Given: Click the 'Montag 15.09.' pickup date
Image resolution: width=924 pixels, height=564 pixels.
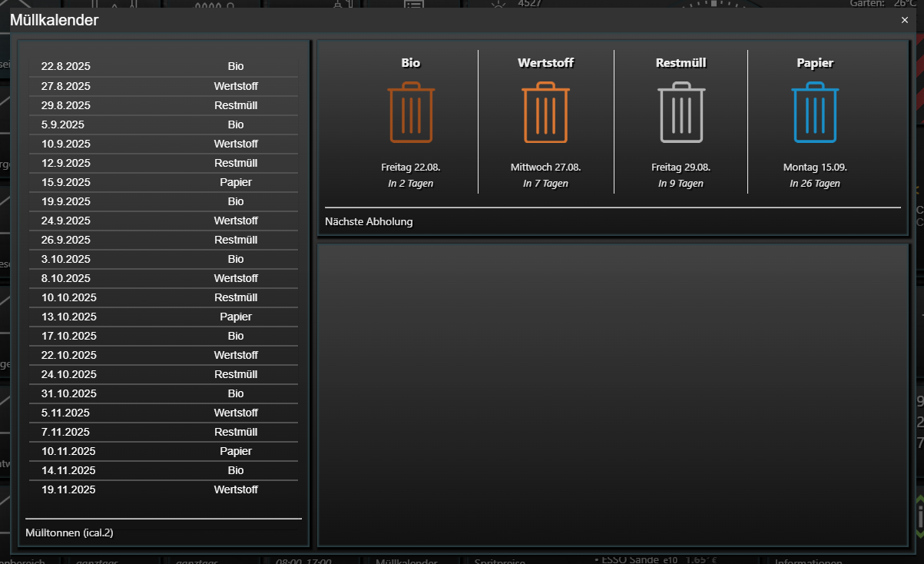Looking at the screenshot, I should click(x=815, y=167).
